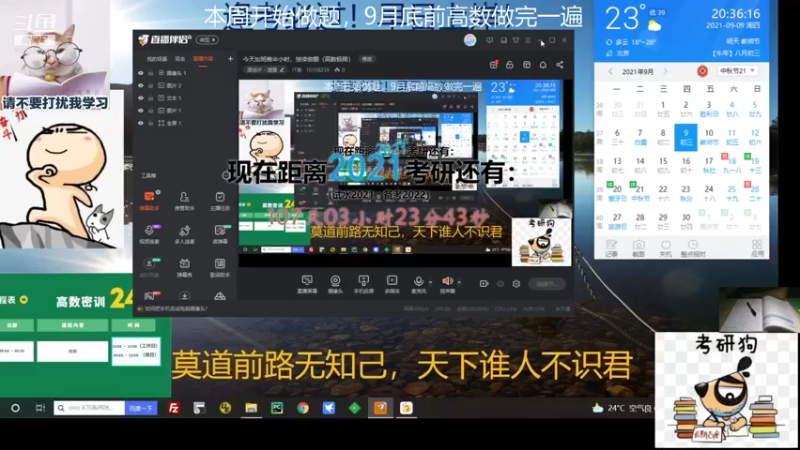
Task: Click the taskbar search box
Action: pos(89,408)
